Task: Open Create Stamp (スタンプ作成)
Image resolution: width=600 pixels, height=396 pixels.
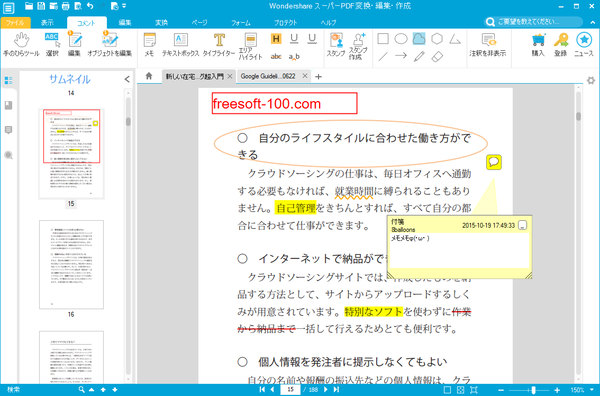Action: click(358, 46)
